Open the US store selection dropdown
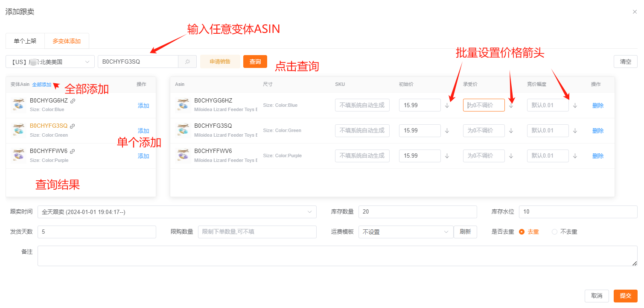This screenshot has height=308, width=644. pyautogui.click(x=50, y=62)
